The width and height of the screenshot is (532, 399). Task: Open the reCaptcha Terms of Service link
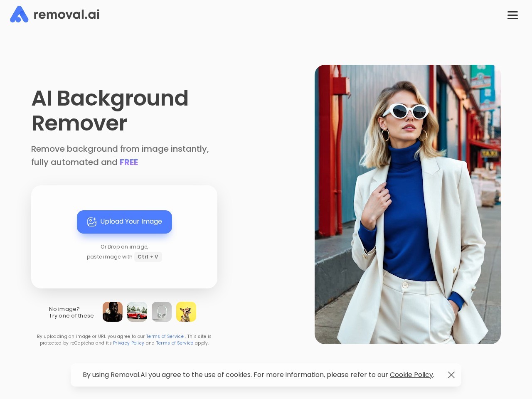[175, 343]
